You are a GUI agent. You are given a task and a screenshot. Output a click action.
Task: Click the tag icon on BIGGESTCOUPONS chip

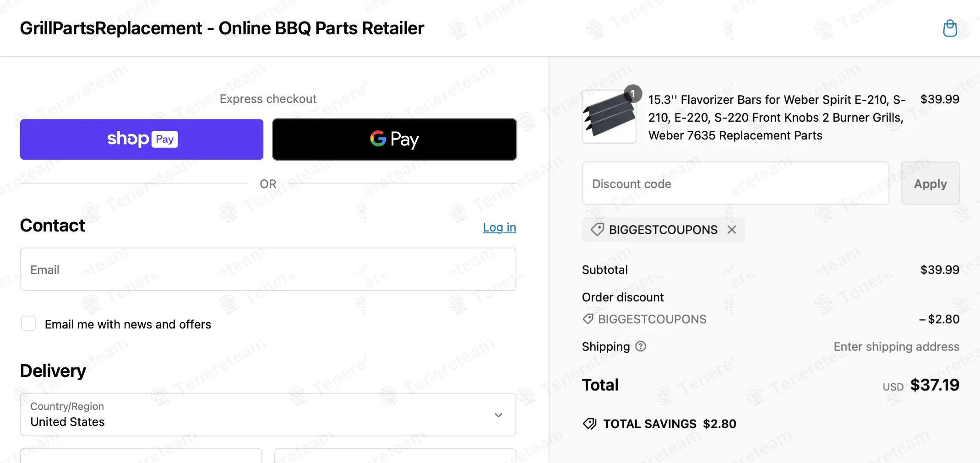(x=597, y=230)
